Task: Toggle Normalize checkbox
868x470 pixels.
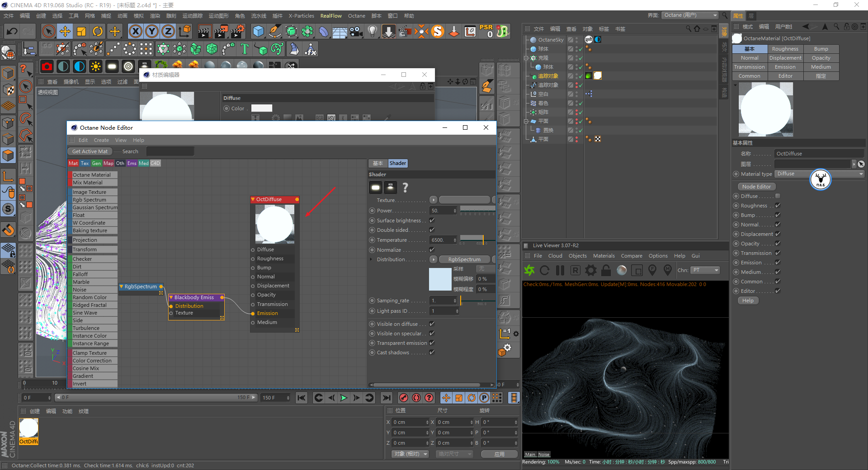Action: click(432, 249)
